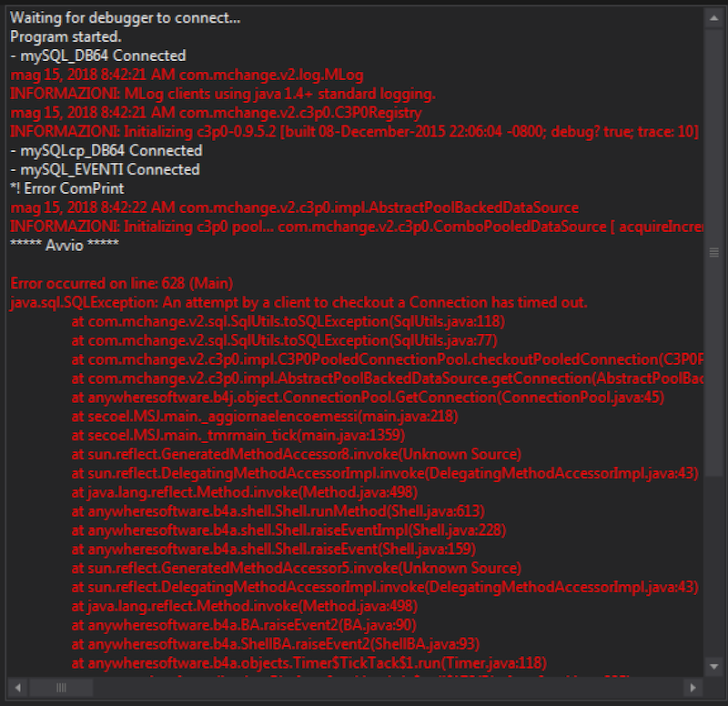Viewport: 728px width, 706px height.
Task: Click the '***** Avvio *****' line
Action: pos(64,245)
